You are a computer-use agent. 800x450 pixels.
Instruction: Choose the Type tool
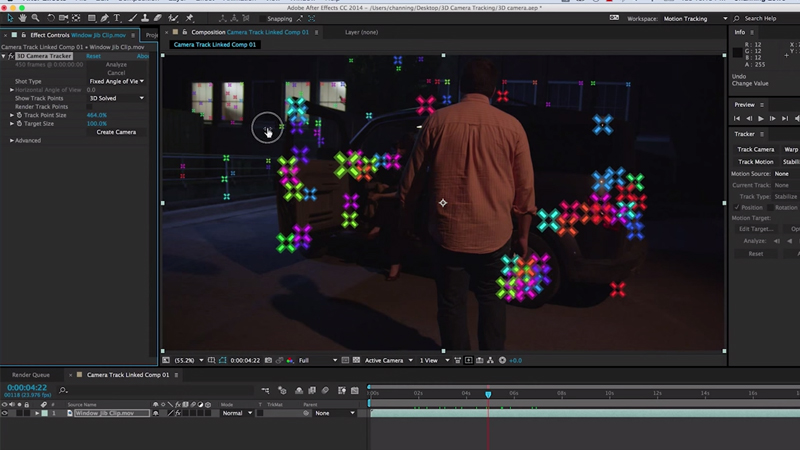pyautogui.click(x=117, y=18)
